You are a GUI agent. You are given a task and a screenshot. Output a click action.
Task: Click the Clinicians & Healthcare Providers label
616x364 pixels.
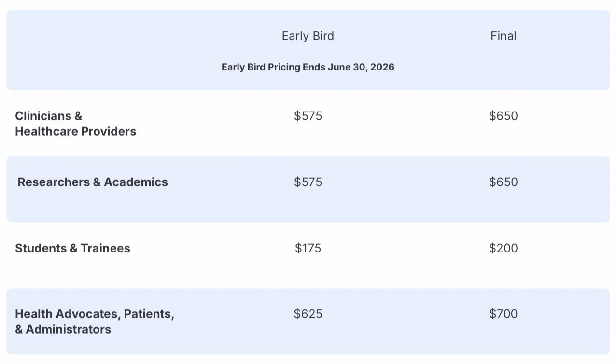click(x=76, y=124)
